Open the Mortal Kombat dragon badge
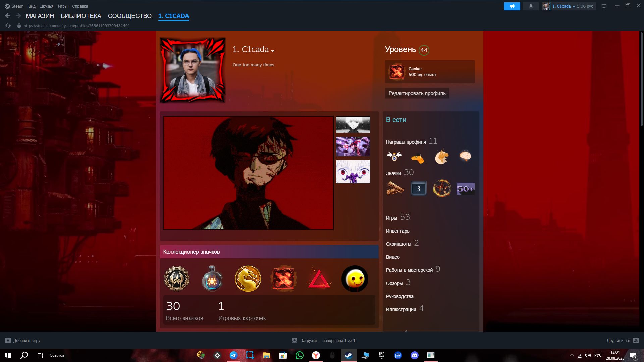 point(248,279)
